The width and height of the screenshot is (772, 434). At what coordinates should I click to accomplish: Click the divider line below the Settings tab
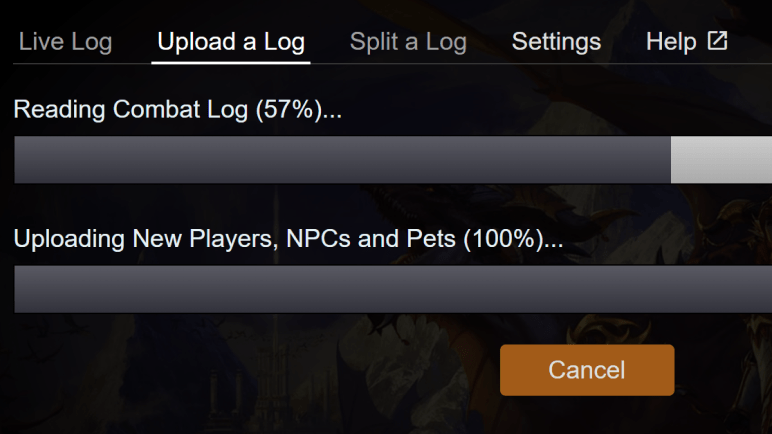(556, 63)
